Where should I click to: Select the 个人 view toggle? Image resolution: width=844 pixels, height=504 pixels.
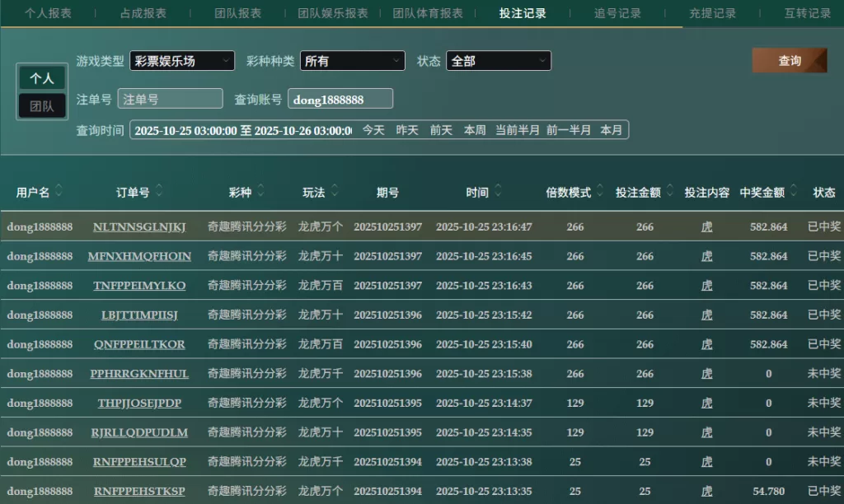click(42, 78)
